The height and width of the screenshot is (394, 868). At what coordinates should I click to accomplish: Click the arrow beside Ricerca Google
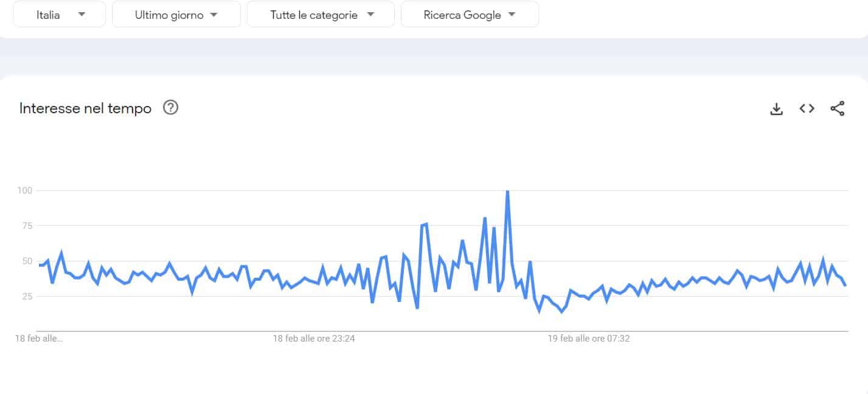512,15
